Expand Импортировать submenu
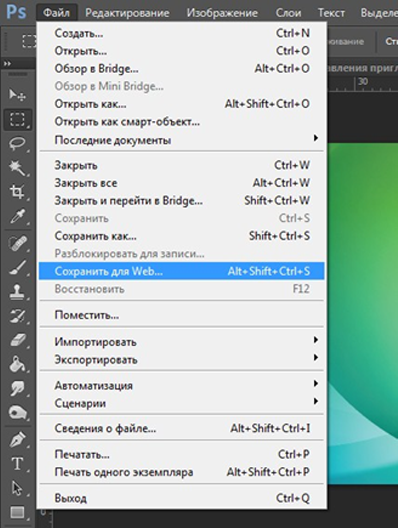 pos(182,341)
